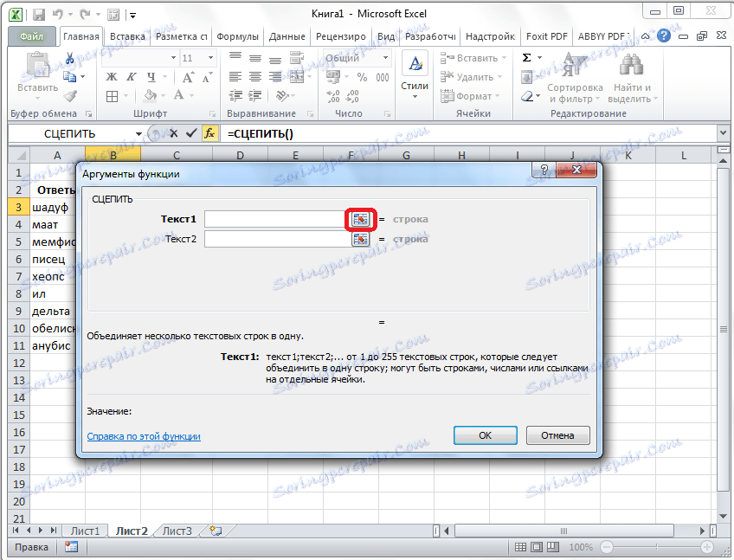
Task: Click the Текст2 range selector icon
Action: click(x=360, y=239)
